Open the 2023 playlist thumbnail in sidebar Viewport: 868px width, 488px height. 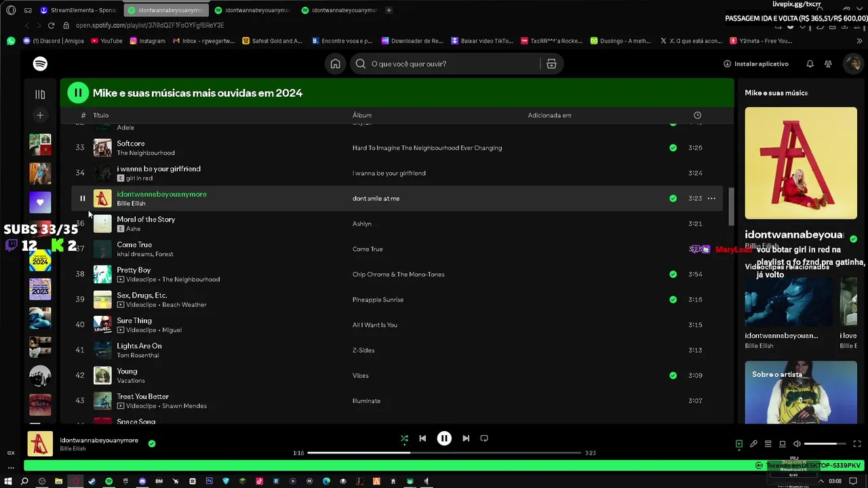point(40,289)
